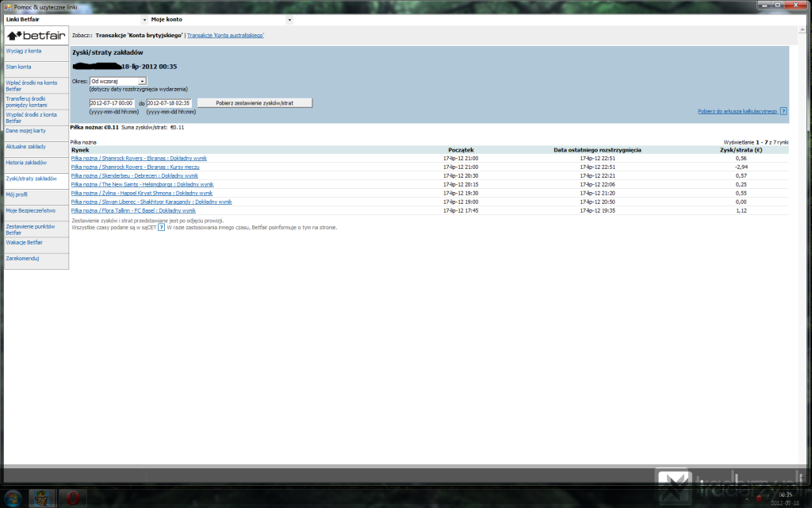Click the start time 17-lip-12 20:30
Screen dimensions: 812x508
pos(461,176)
